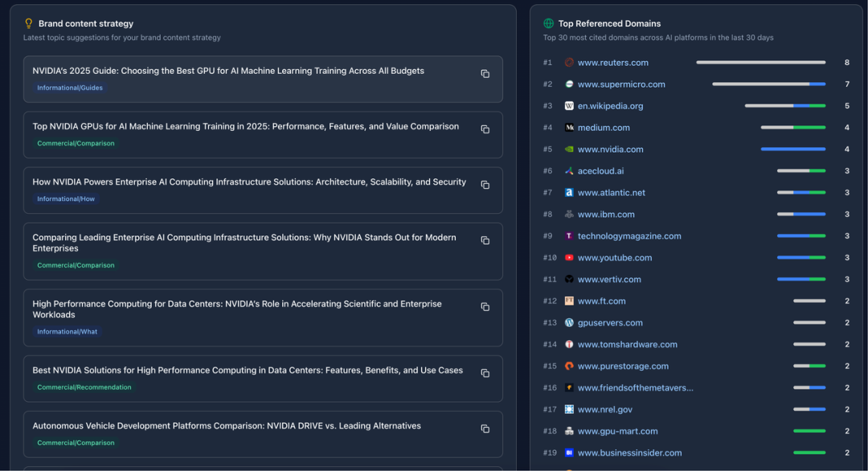Image resolution: width=868 pixels, height=471 pixels.
Task: Copy the High Performance Computing for Data Centers topic
Action: click(485, 306)
